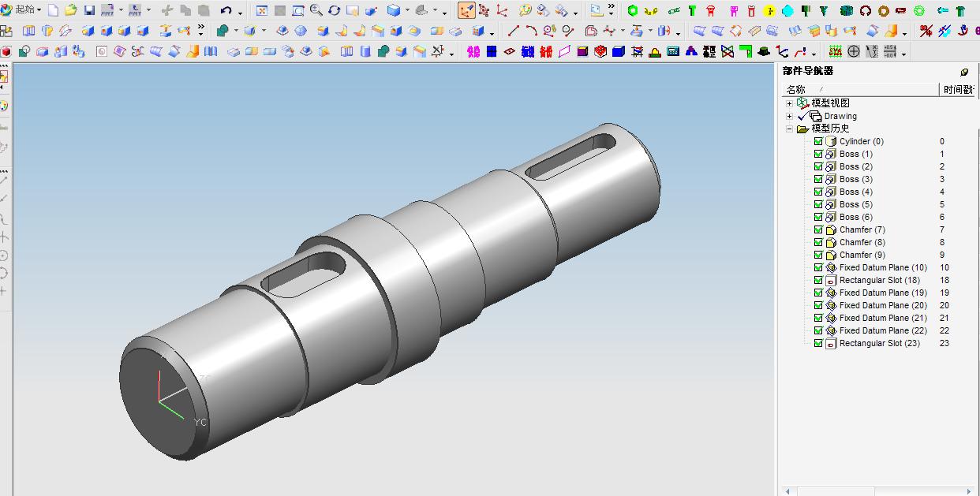Click the green hex nut icon

tap(632, 10)
